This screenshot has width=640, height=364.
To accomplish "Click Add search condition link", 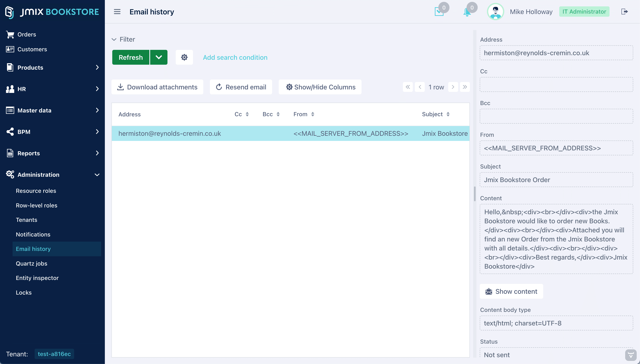I will pos(235,57).
